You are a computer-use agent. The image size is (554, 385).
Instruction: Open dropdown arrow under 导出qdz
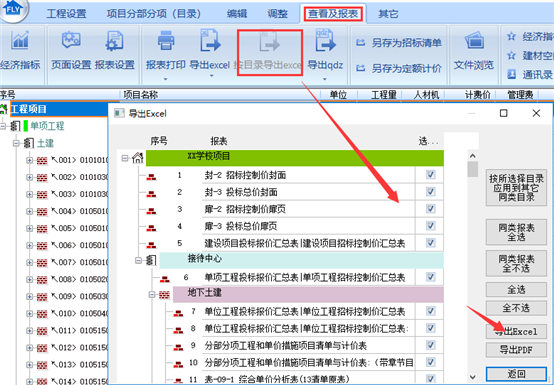pyautogui.click(x=325, y=79)
